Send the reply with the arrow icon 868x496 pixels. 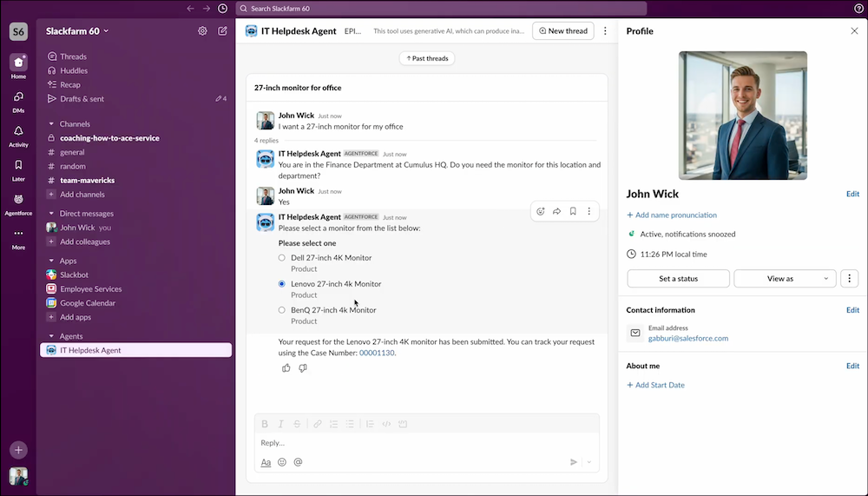point(574,462)
